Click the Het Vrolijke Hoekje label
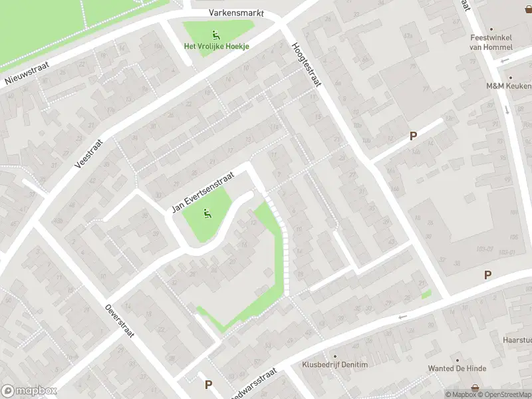Image resolution: width=532 pixels, height=399 pixels. [217, 46]
